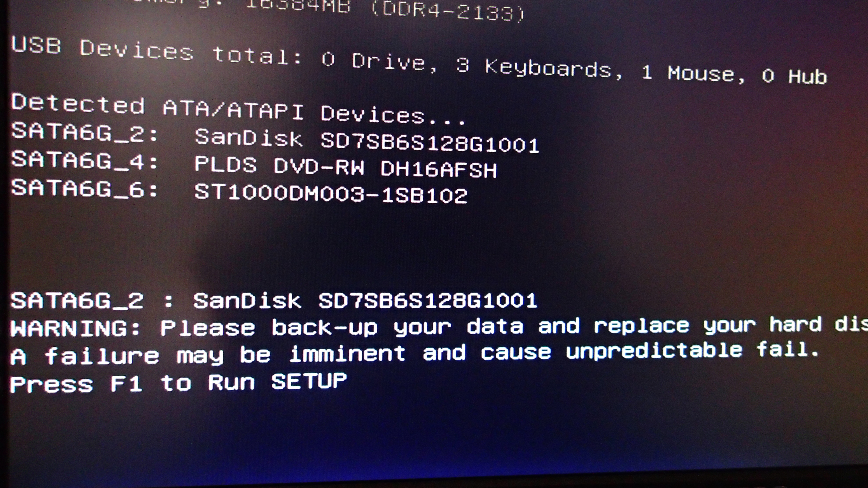The height and width of the screenshot is (488, 868).
Task: Click the 'unpredictable fail' text
Action: (x=692, y=350)
